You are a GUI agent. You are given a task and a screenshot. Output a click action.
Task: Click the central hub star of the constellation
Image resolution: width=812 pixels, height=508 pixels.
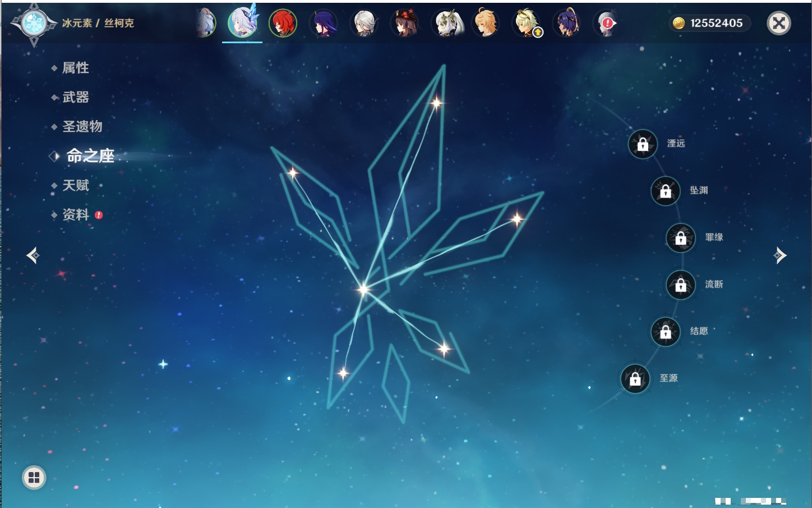(363, 290)
